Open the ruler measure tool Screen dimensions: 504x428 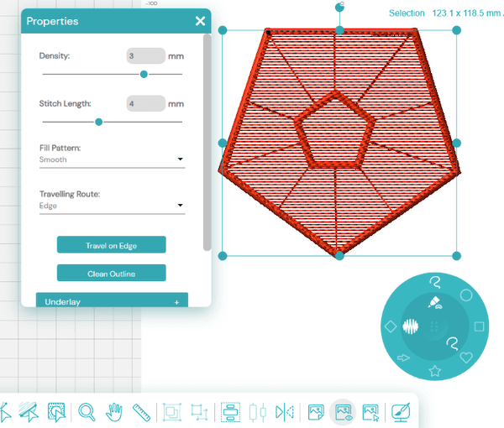click(141, 412)
